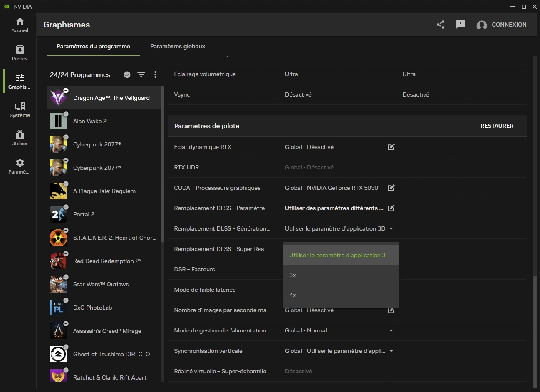The width and height of the screenshot is (540, 392).
Task: Select S.T.A.L.K.E.R. 2 program entry
Action: click(x=104, y=238)
